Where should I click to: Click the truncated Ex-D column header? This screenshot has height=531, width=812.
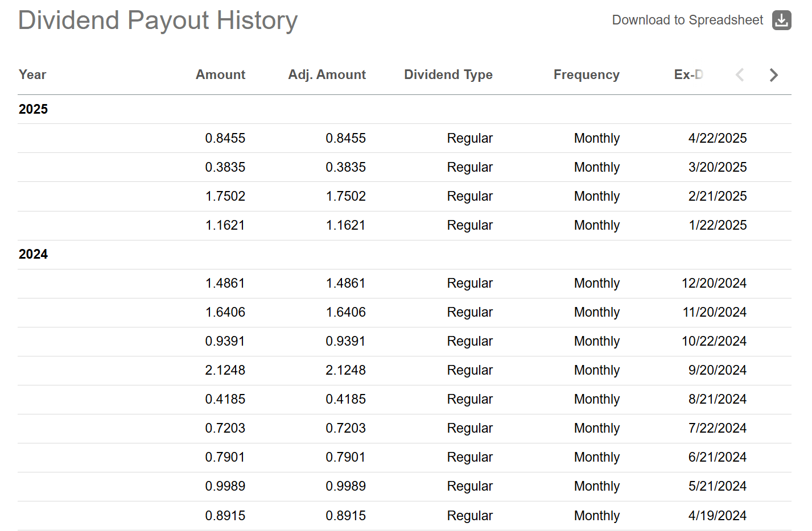(689, 74)
